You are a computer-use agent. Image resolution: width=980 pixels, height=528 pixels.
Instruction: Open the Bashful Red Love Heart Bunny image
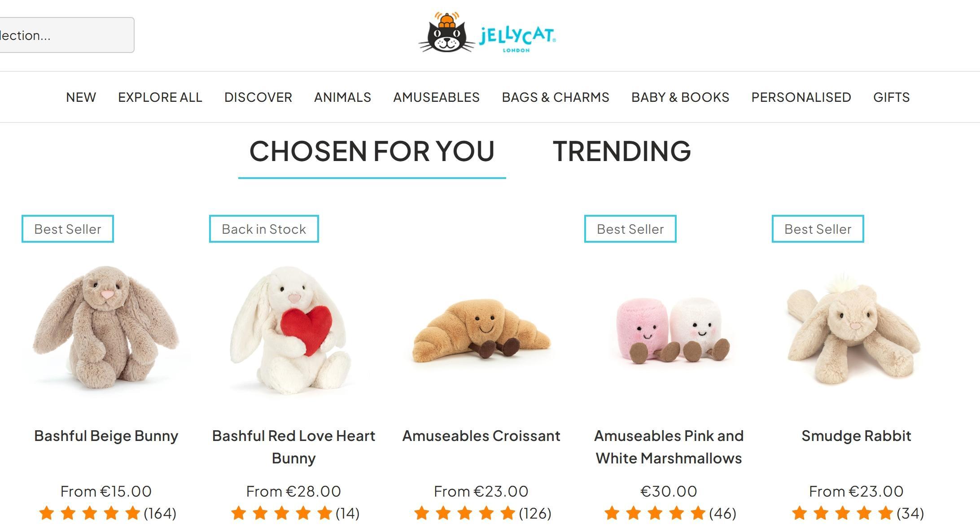[x=294, y=330]
